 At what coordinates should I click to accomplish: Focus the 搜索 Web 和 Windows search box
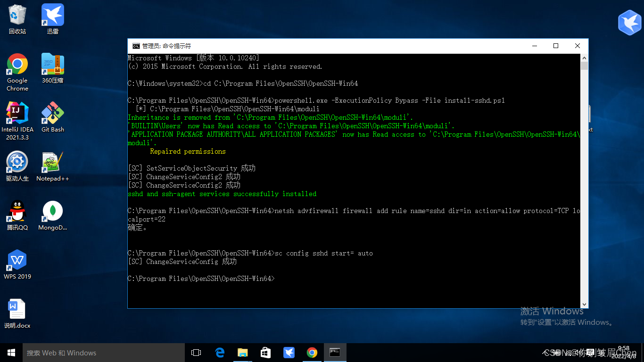point(104,353)
